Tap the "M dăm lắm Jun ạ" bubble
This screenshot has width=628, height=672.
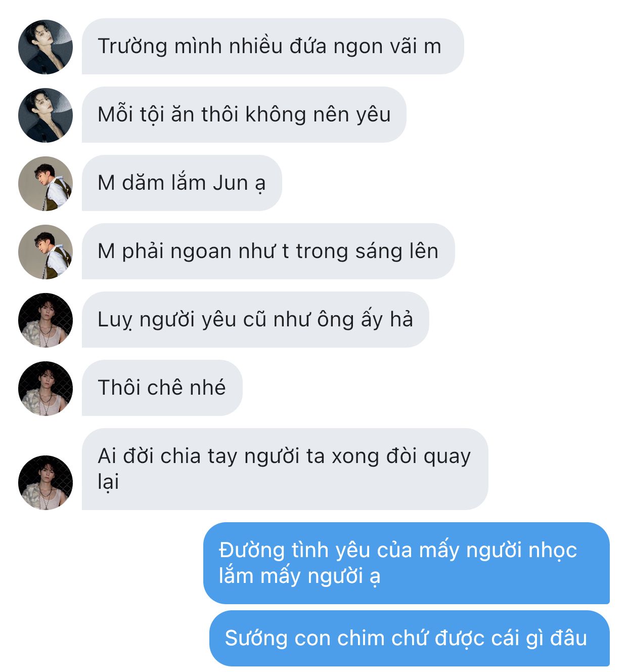coord(182,183)
